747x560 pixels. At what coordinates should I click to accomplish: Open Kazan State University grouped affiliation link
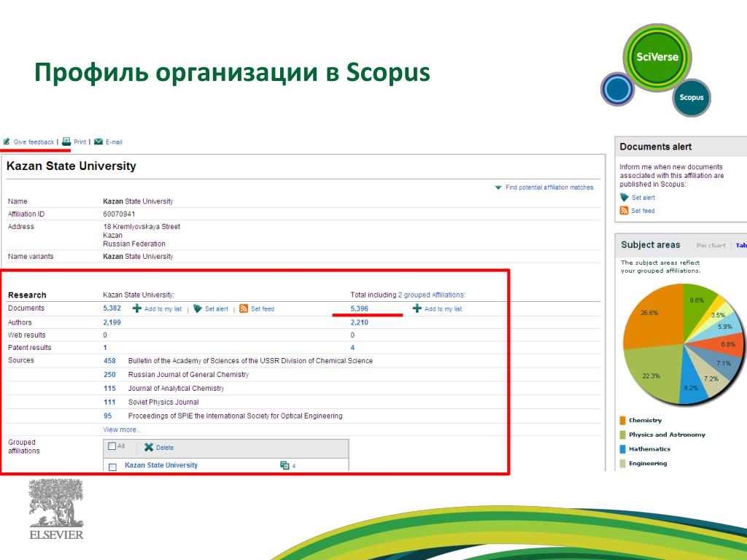click(x=161, y=465)
